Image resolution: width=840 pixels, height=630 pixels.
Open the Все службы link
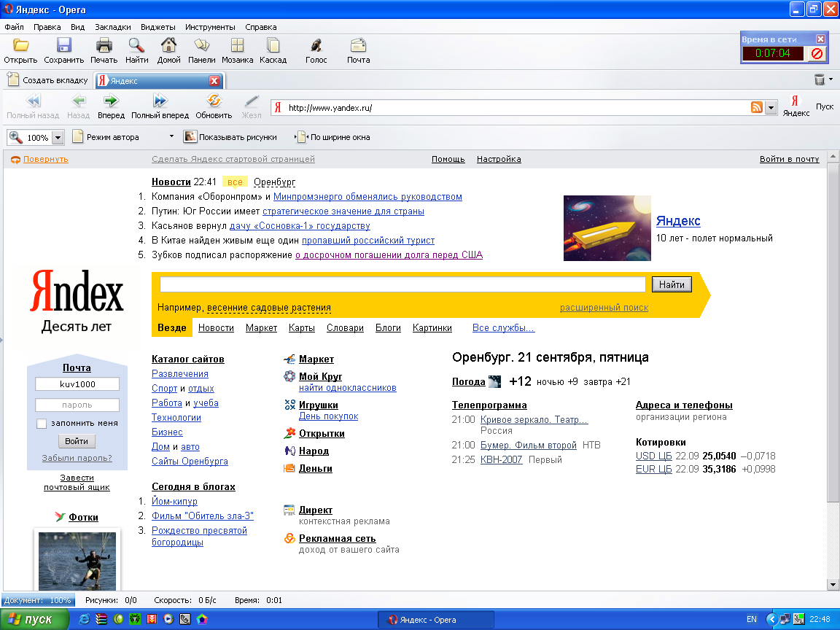(x=504, y=327)
